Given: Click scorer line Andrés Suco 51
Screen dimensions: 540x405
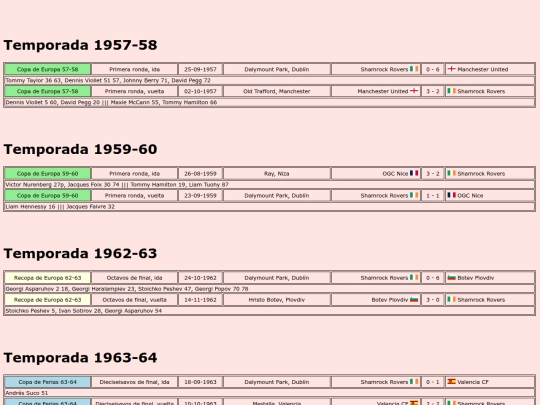Looking at the screenshot, I should pos(269,393).
